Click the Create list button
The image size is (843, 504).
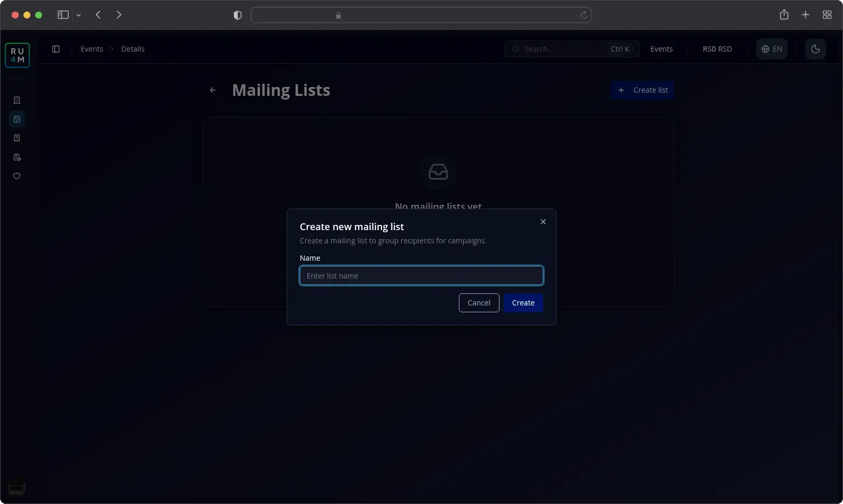pos(643,90)
